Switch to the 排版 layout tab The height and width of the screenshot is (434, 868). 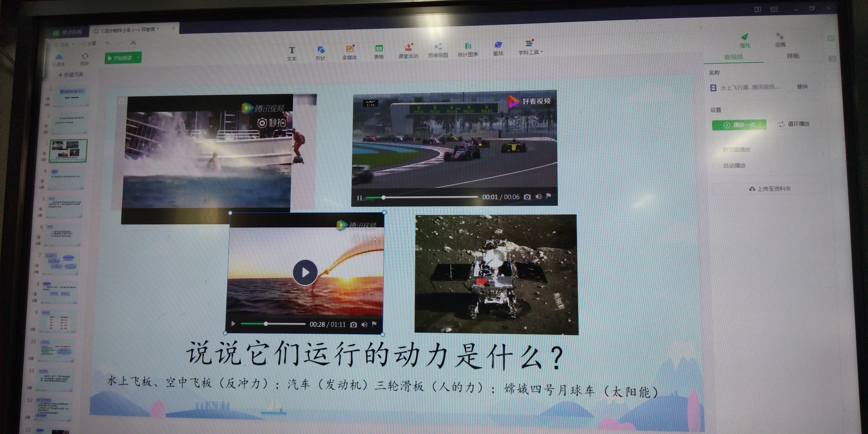pos(793,56)
